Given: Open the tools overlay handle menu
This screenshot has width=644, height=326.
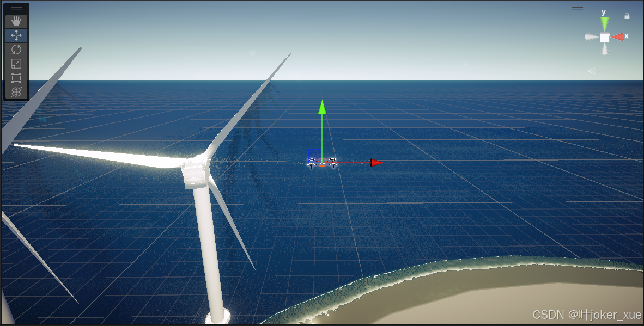Looking at the screenshot, I should pos(16,7).
